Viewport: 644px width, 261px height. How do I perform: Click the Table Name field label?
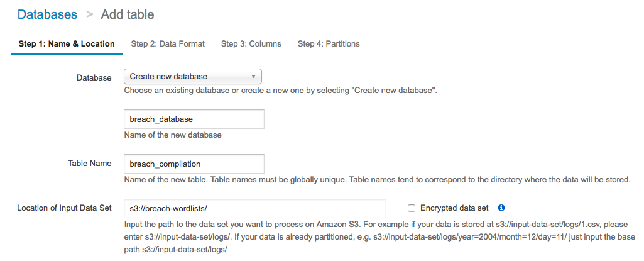(89, 164)
